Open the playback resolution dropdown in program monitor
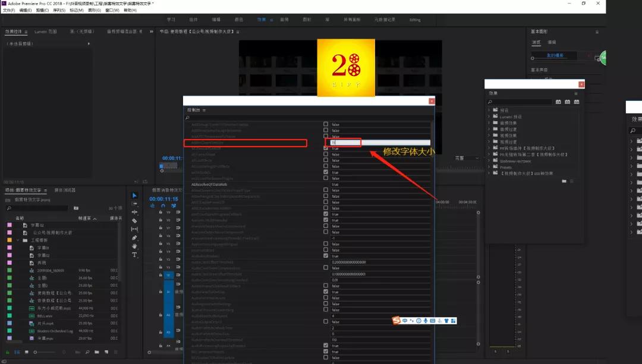 (467, 159)
